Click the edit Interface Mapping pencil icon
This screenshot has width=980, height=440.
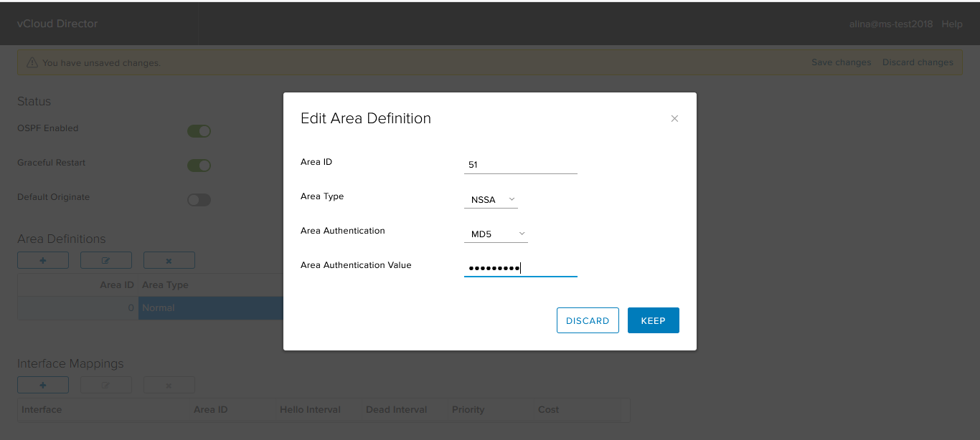pyautogui.click(x=106, y=385)
